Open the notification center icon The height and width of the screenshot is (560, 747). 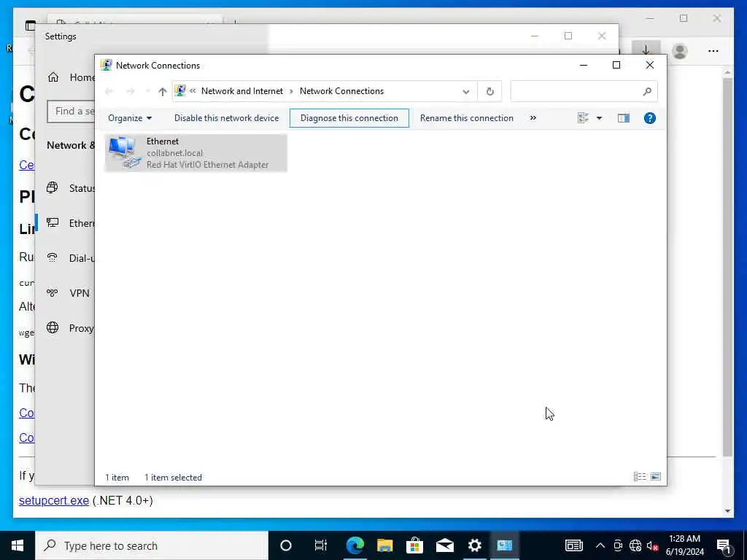[x=724, y=545]
